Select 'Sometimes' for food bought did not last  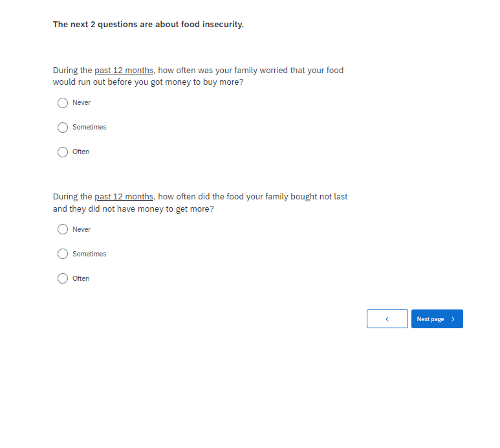coord(63,254)
